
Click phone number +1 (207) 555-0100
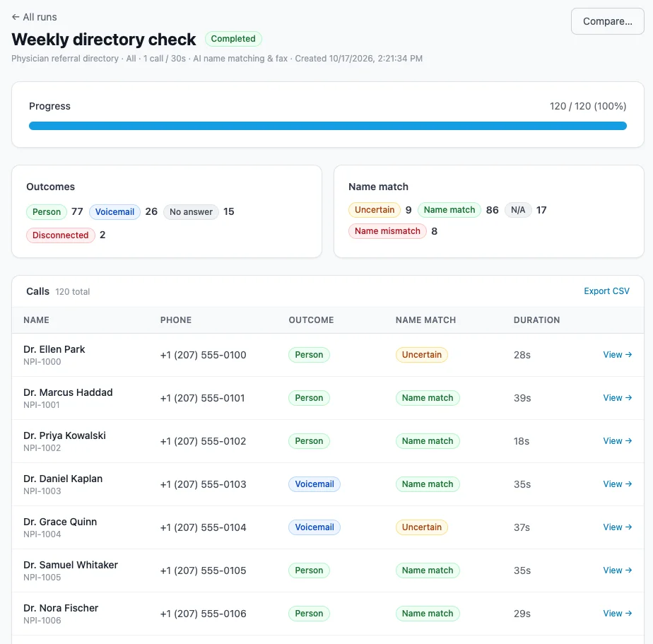204,355
